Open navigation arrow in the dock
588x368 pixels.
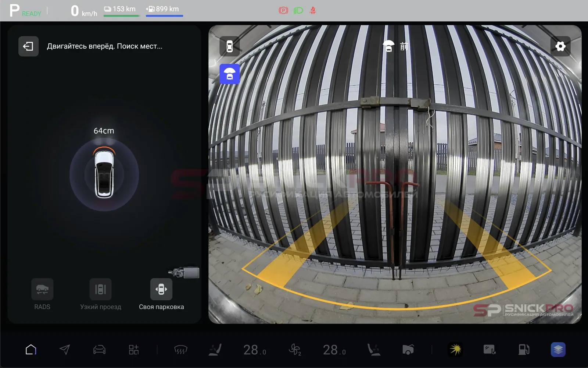[65, 350]
